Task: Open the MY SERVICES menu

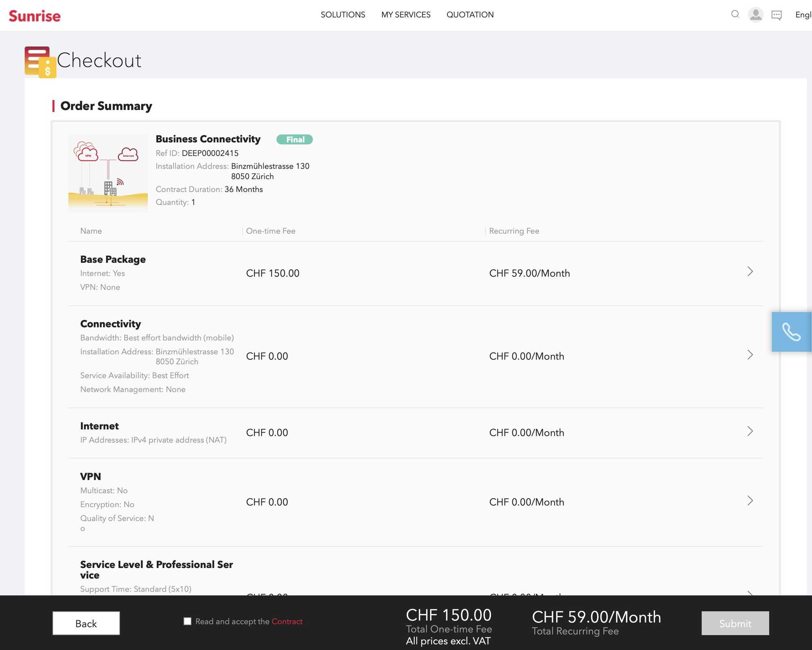Action: click(406, 15)
